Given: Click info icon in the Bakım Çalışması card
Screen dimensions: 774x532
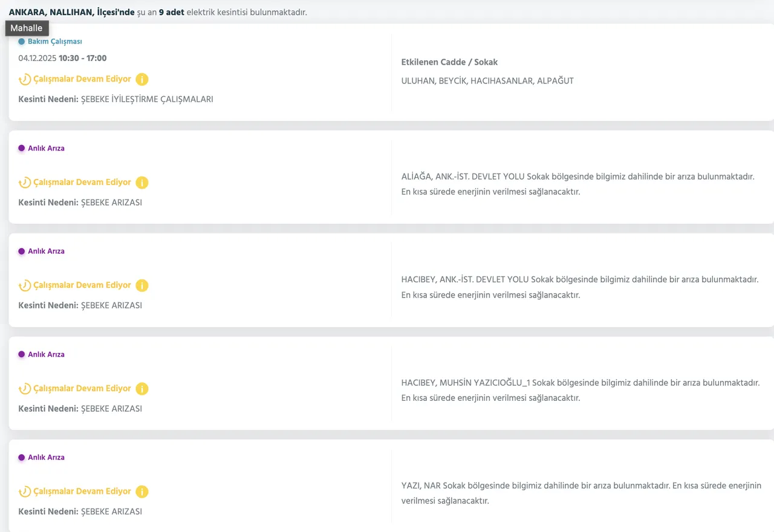Looking at the screenshot, I should tap(141, 79).
